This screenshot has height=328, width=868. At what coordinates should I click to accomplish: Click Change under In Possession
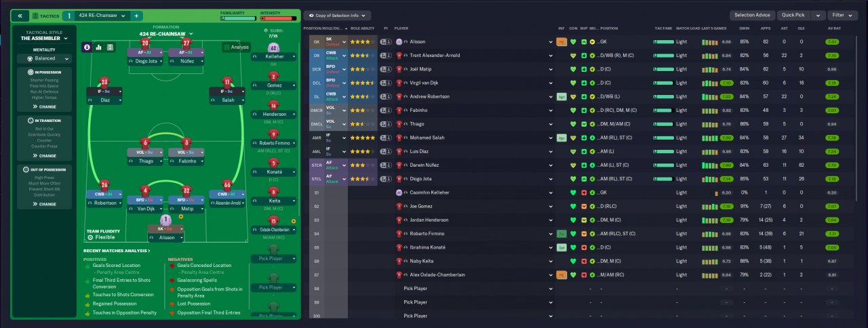click(47, 106)
